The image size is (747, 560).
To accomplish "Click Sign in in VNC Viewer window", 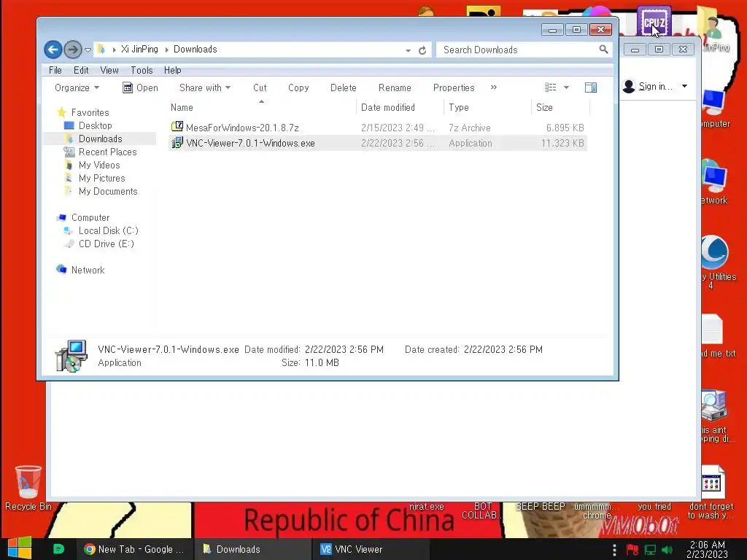I will [656, 86].
